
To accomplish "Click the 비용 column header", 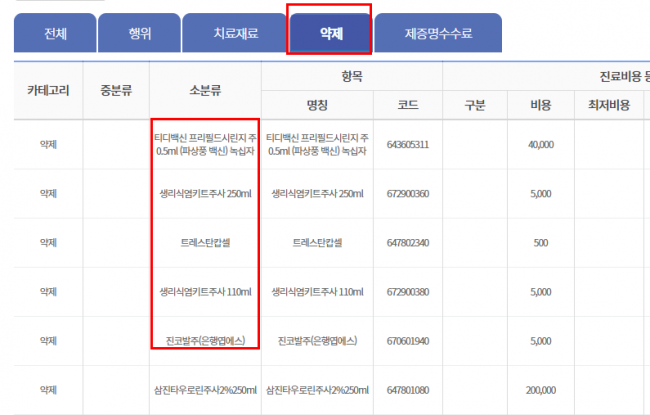I will click(541, 105).
